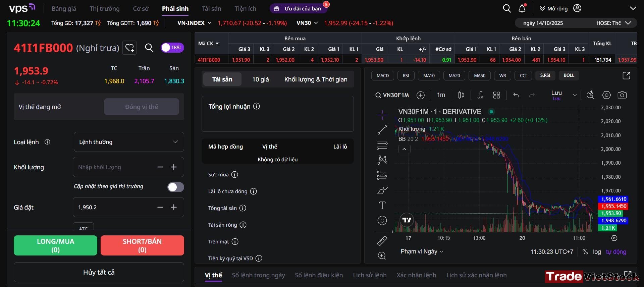Viewport: 644px width, 287px height.
Task: Open chart settings hexagon icon
Action: (x=606, y=95)
